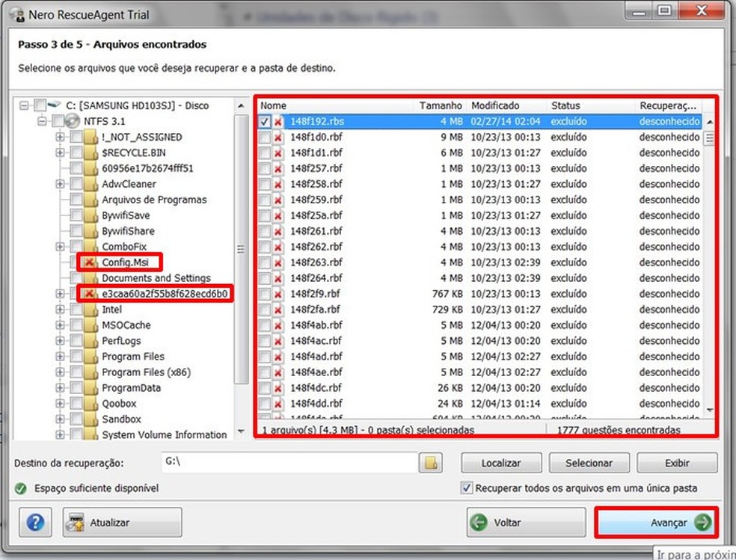
Task: Click the Exibir button
Action: pyautogui.click(x=677, y=463)
